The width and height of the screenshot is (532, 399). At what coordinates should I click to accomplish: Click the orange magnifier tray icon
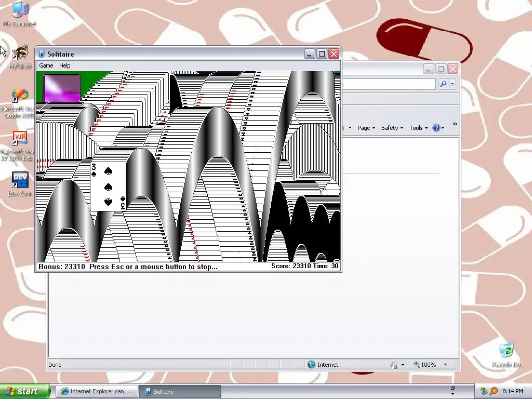(494, 391)
